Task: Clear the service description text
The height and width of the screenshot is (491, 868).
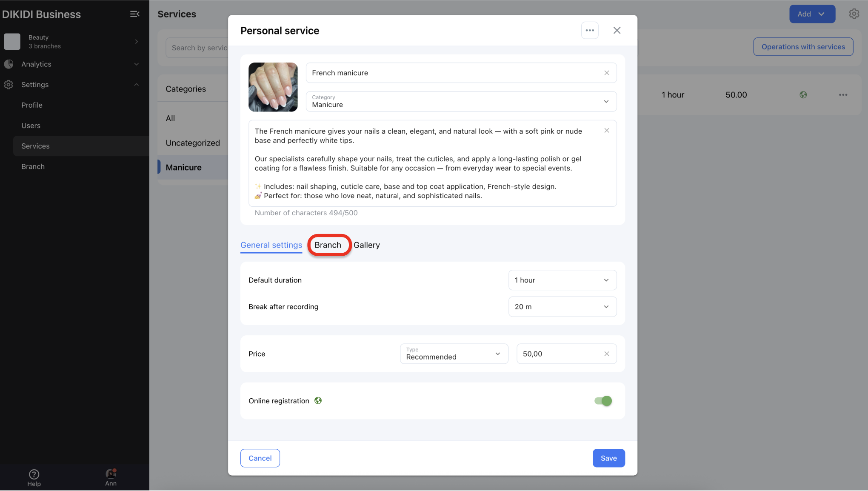Action: pyautogui.click(x=607, y=131)
